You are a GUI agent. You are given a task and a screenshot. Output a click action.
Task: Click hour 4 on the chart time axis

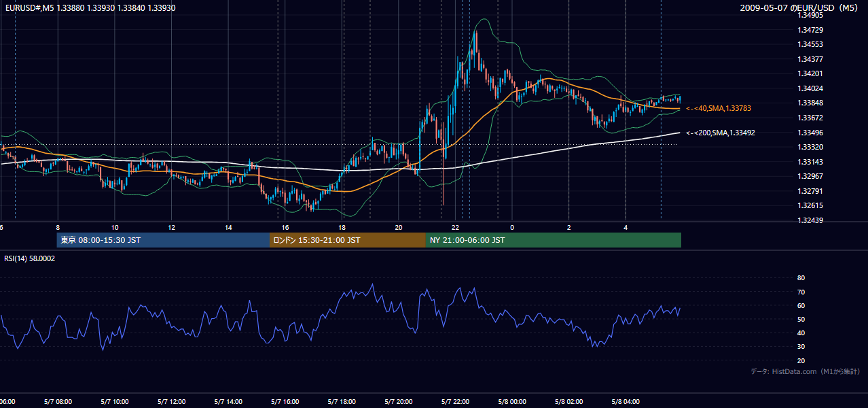pyautogui.click(x=626, y=227)
